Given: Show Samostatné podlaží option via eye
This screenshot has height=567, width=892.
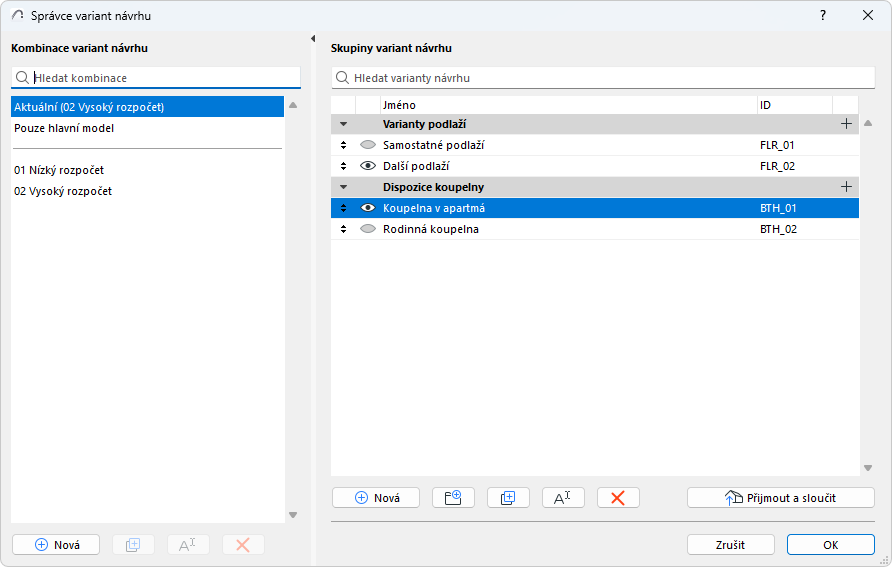Looking at the screenshot, I should (x=368, y=145).
